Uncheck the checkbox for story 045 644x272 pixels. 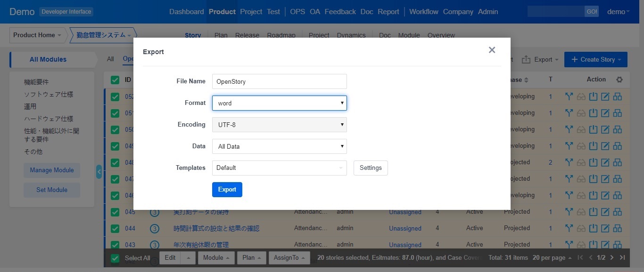click(x=115, y=212)
